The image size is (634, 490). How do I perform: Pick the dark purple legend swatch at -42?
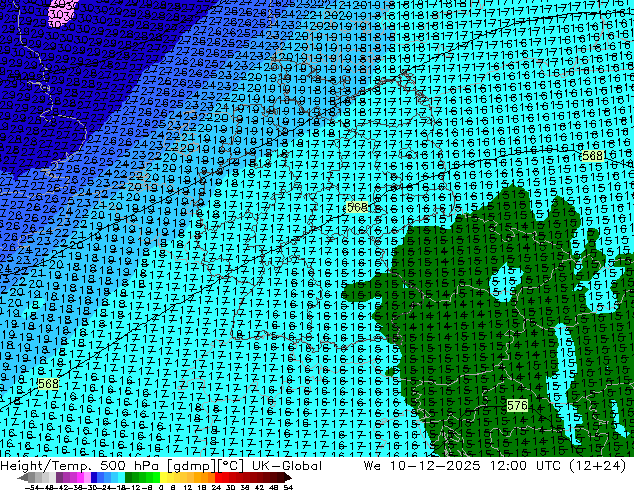(59, 477)
